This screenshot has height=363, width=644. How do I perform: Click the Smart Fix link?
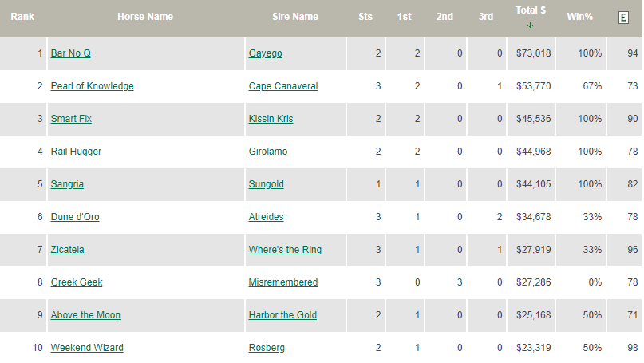tap(71, 119)
